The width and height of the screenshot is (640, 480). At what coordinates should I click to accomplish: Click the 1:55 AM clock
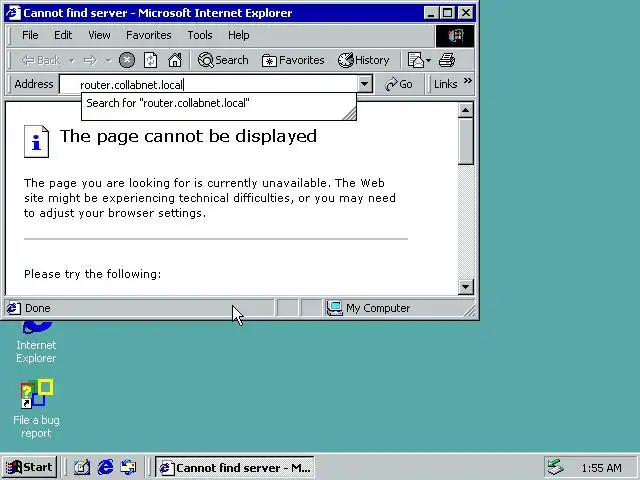point(602,468)
